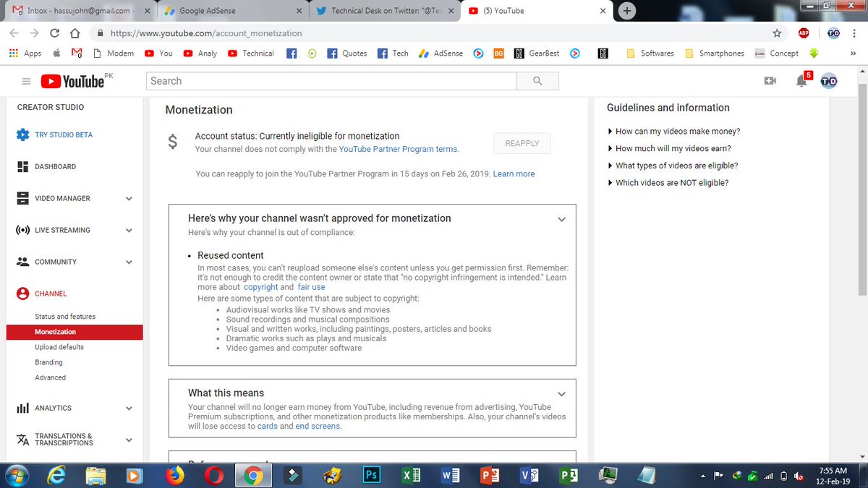Screen dimensions: 868x488
Task: Click the Try Studio Beta gear icon
Action: tap(22, 134)
